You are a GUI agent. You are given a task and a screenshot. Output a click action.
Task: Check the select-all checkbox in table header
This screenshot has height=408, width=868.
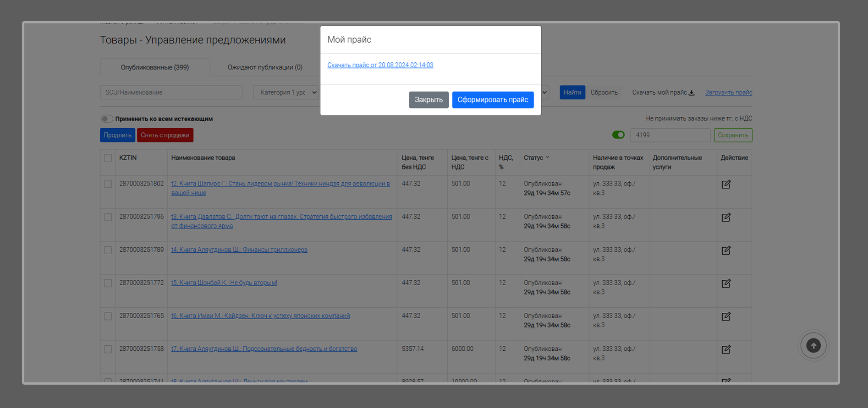pos(108,158)
